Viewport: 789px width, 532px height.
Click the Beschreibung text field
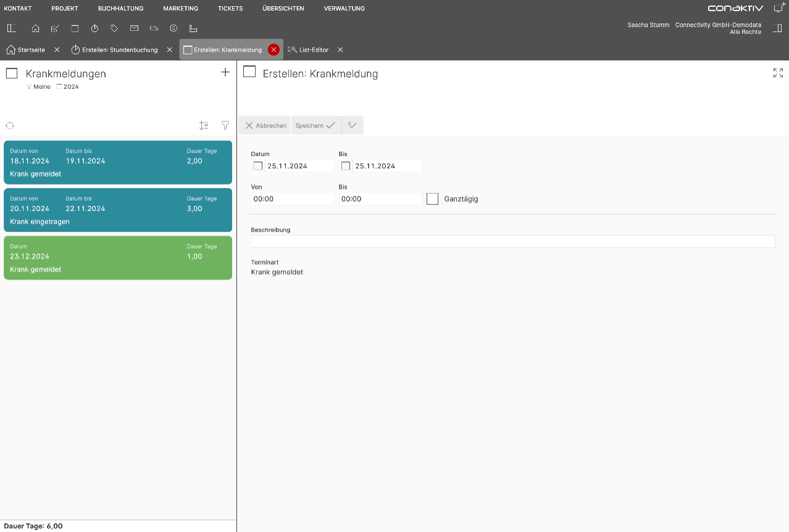coord(513,241)
